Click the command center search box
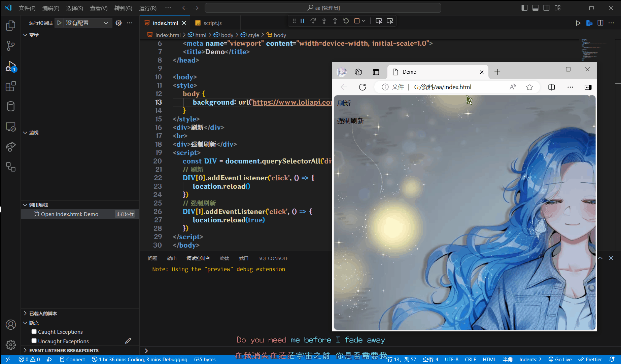Image resolution: width=621 pixels, height=364 pixels. click(x=323, y=8)
